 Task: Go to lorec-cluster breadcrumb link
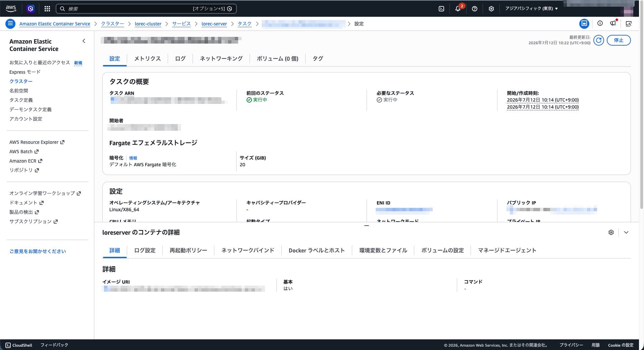coord(148,24)
